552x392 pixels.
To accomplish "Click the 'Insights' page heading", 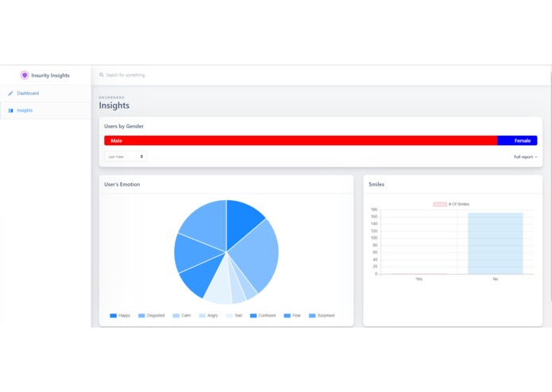I will click(x=114, y=106).
